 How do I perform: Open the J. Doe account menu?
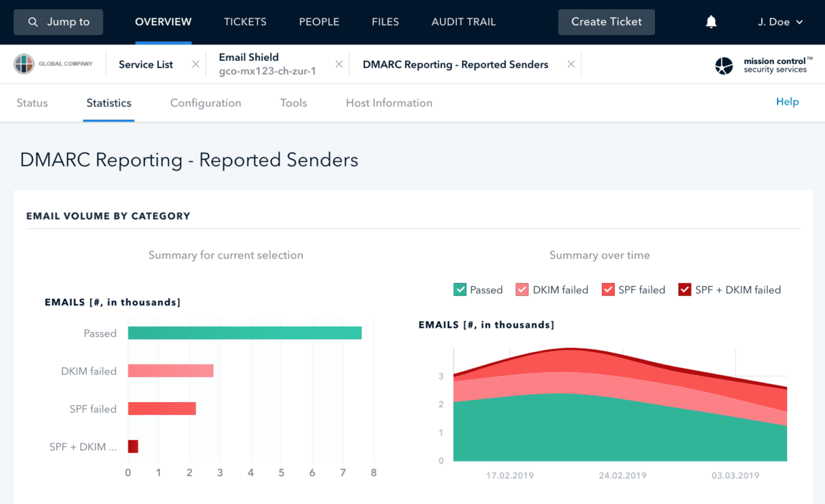pyautogui.click(x=779, y=22)
